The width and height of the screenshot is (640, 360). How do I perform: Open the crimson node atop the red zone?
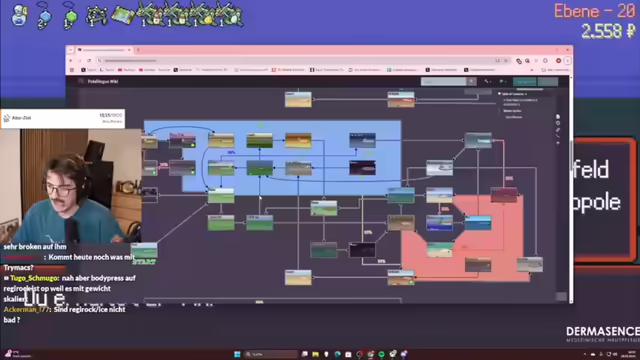click(x=504, y=195)
